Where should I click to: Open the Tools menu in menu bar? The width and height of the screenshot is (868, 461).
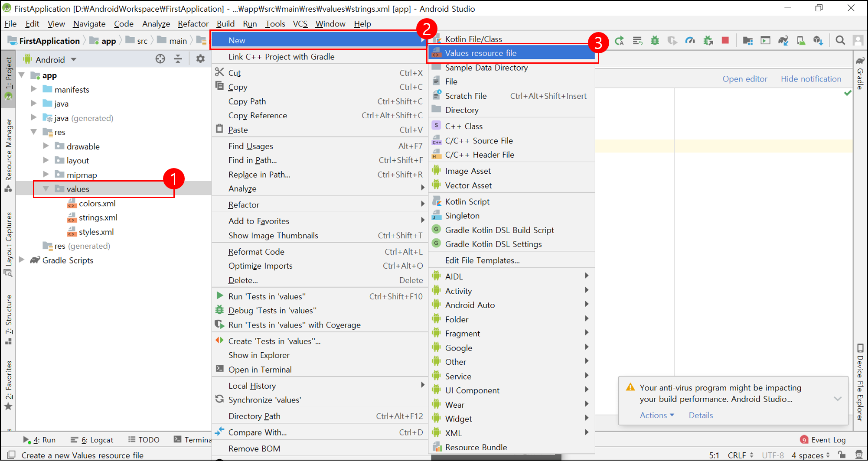[x=275, y=24]
